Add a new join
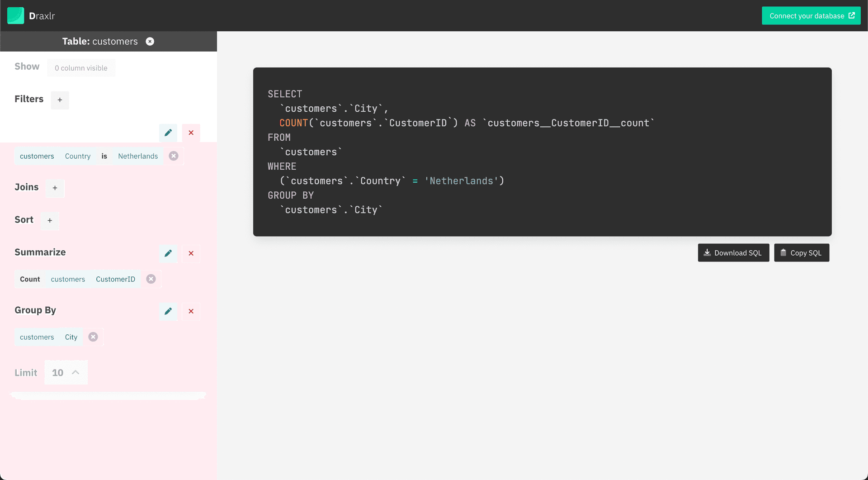Image resolution: width=868 pixels, height=480 pixels. point(55,188)
